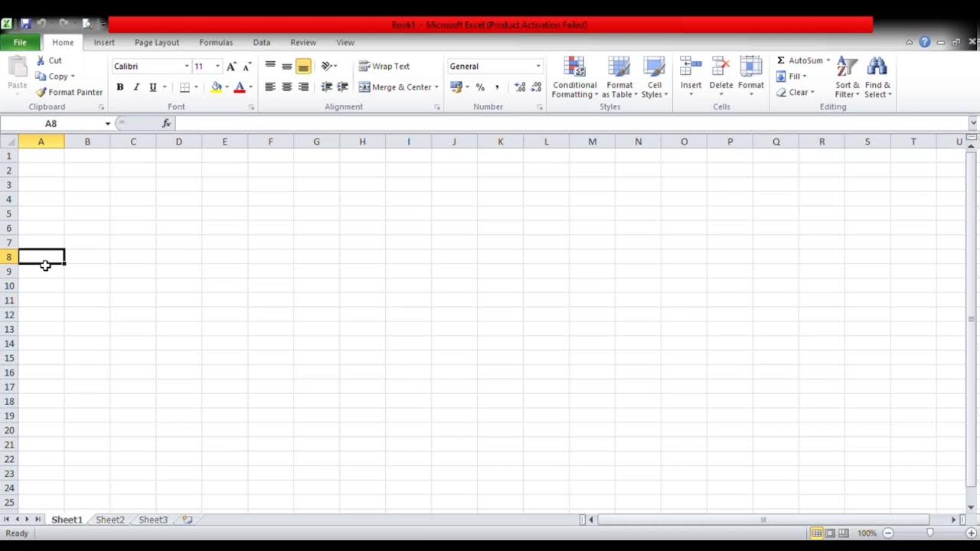Open the Clear dropdown

[795, 93]
